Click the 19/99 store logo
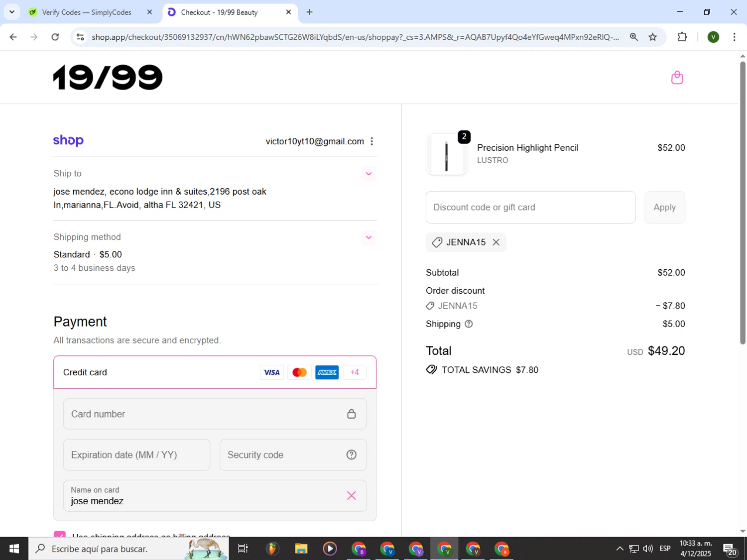Viewport: 747px width, 560px height. point(108,78)
